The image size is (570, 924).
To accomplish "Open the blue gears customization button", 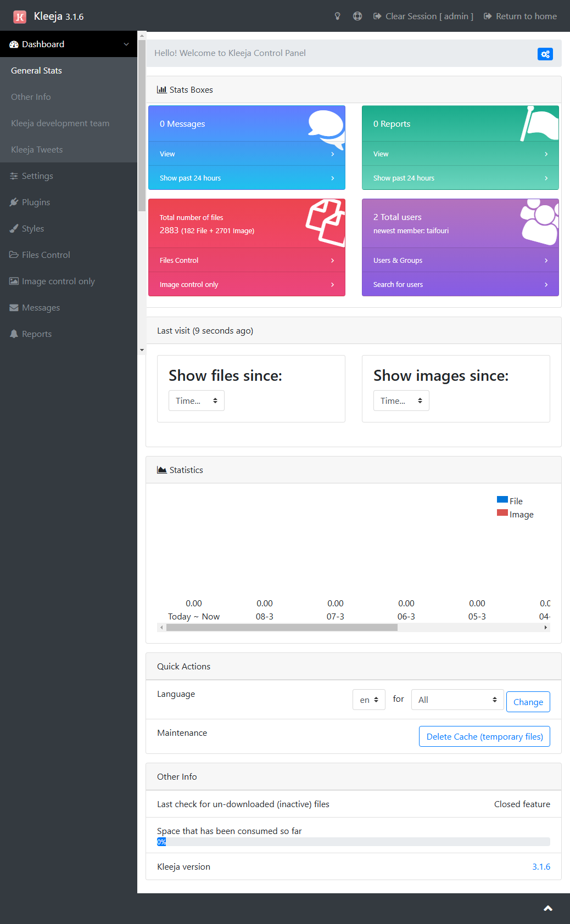I will (x=545, y=54).
